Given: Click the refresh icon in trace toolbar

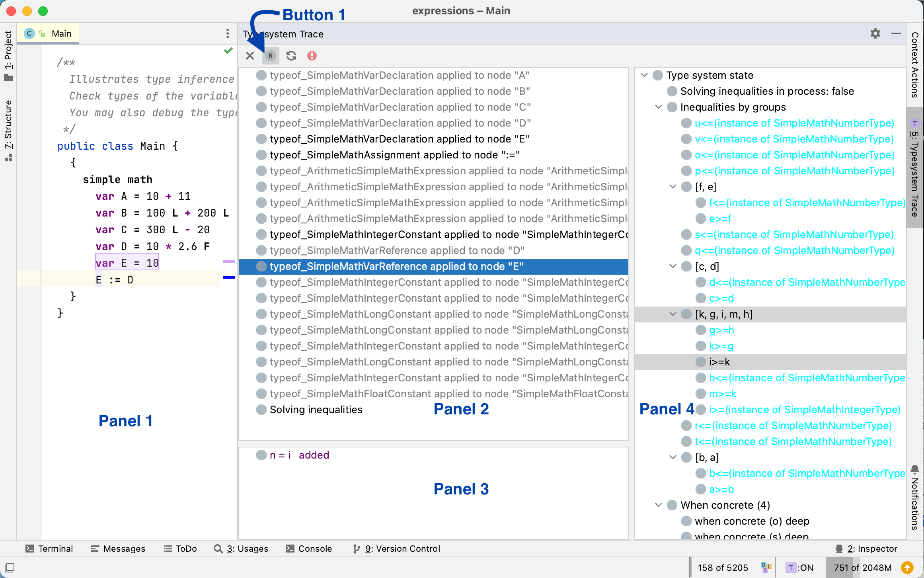Looking at the screenshot, I should (291, 56).
